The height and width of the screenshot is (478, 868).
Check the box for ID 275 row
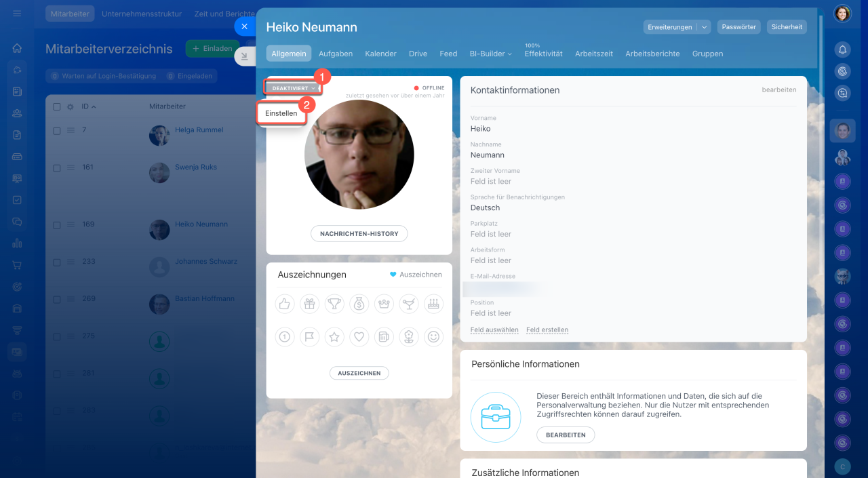(x=57, y=336)
